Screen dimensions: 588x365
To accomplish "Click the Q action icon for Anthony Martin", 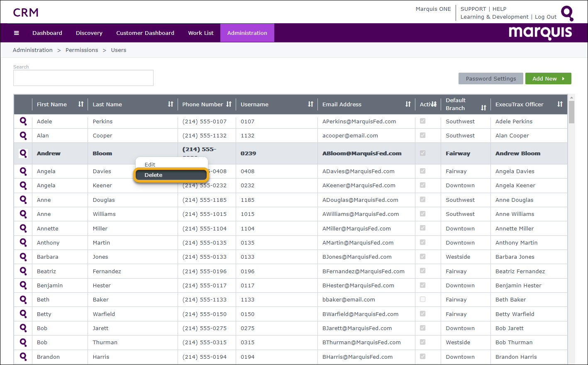I will tap(23, 243).
